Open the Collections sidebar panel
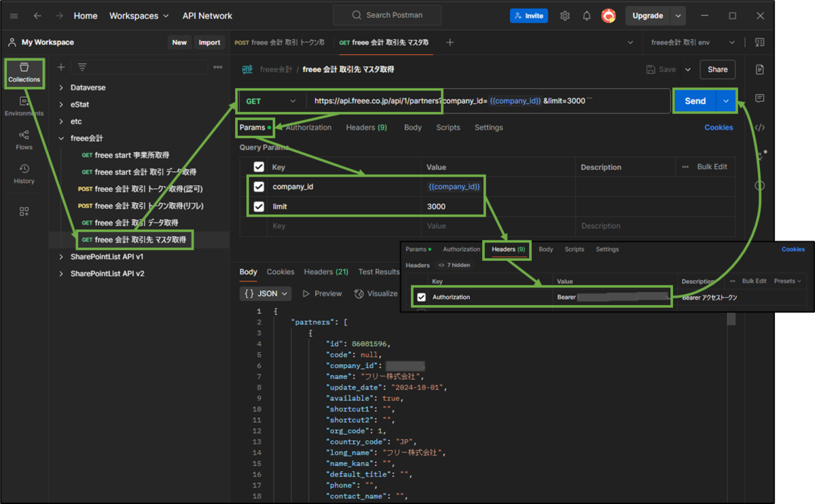 (24, 73)
